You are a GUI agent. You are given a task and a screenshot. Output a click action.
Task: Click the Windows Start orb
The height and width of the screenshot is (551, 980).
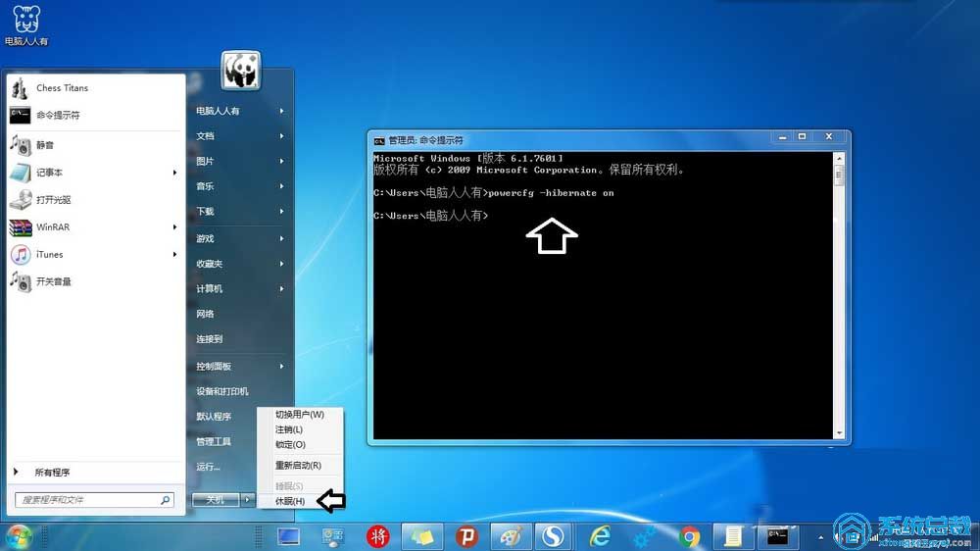pyautogui.click(x=19, y=536)
